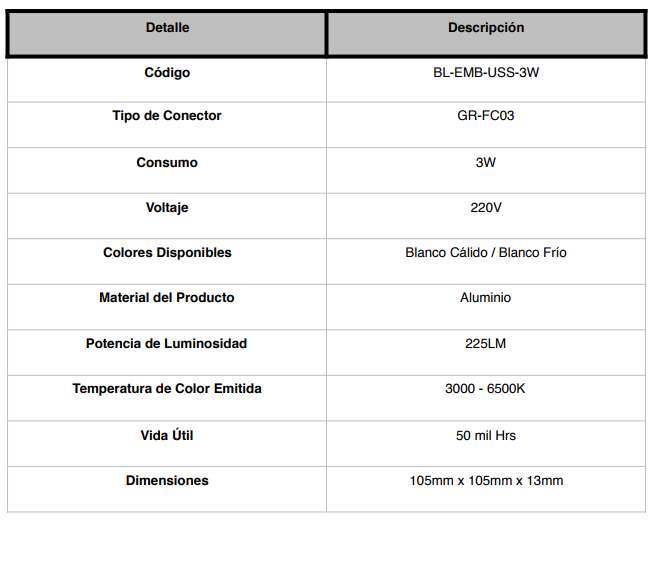Click Temperatura de Color Emitida label
Image resolution: width=663 pixels, height=566 pixels.
click(167, 389)
